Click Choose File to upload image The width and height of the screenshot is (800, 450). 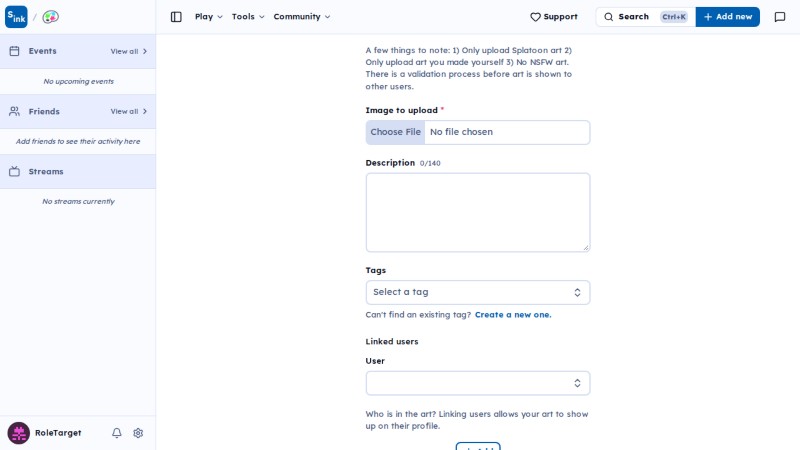(x=395, y=132)
